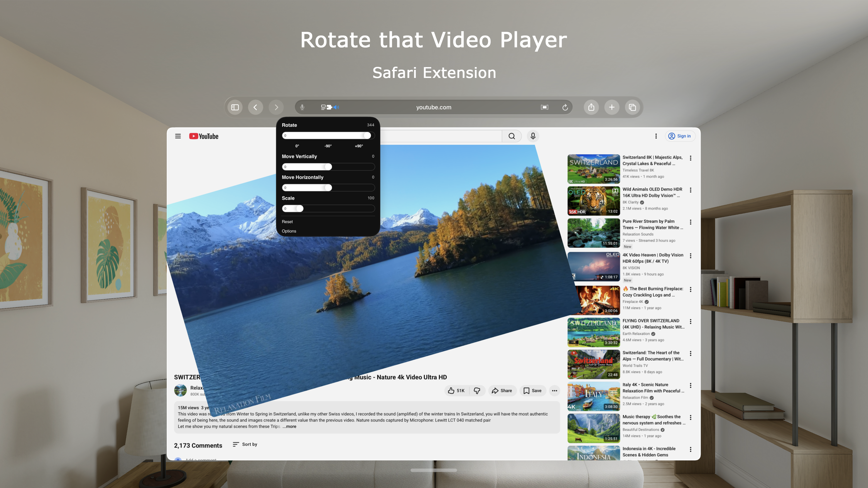Adjust the Rotate slider
Screen dimensions: 868x488
point(328,135)
